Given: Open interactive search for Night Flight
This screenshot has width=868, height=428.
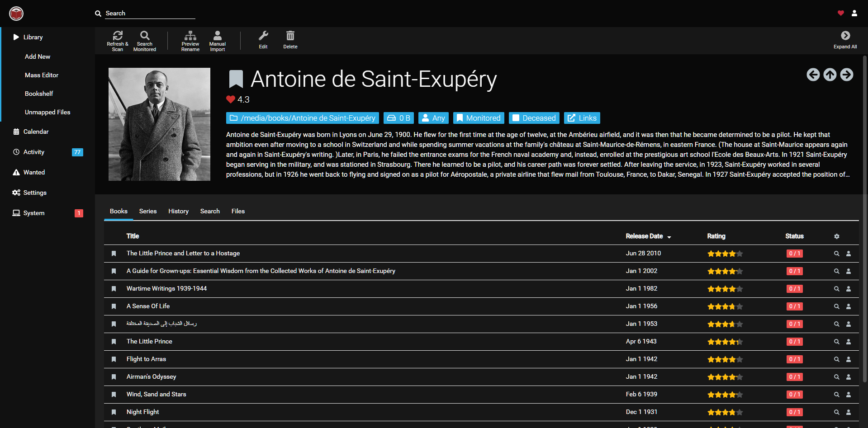Looking at the screenshot, I should (x=849, y=412).
